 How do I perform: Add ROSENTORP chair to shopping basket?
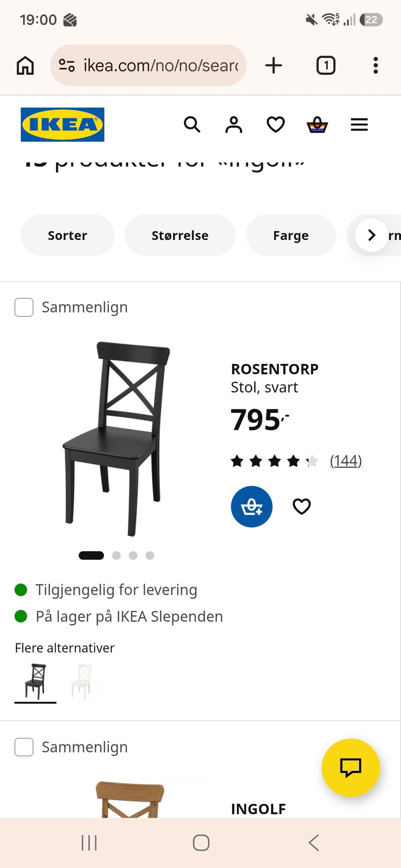[251, 507]
